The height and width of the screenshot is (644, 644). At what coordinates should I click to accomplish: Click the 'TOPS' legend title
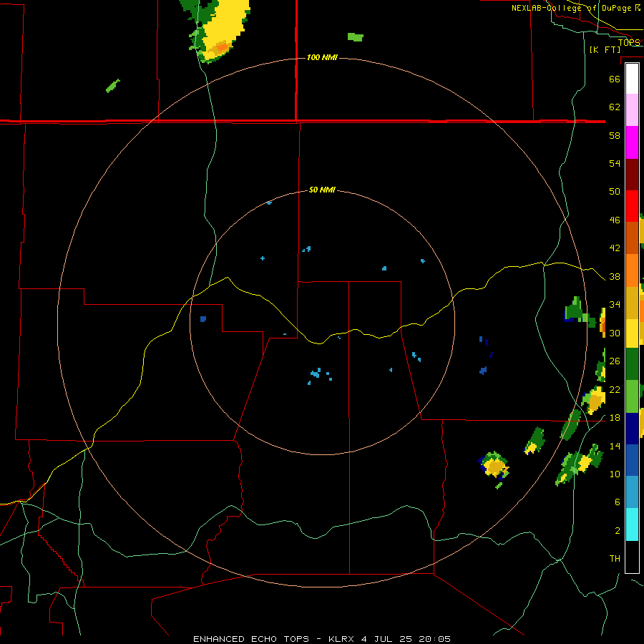pyautogui.click(x=629, y=42)
